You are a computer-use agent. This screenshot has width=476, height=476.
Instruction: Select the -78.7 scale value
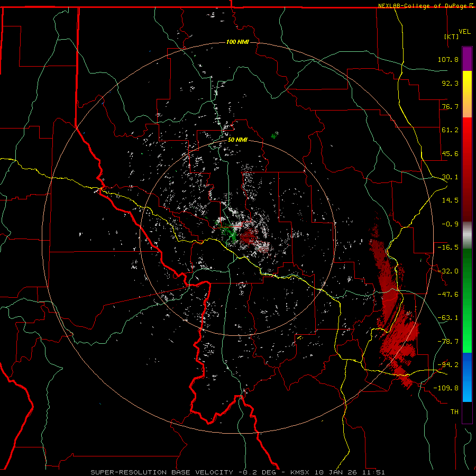click(448, 342)
